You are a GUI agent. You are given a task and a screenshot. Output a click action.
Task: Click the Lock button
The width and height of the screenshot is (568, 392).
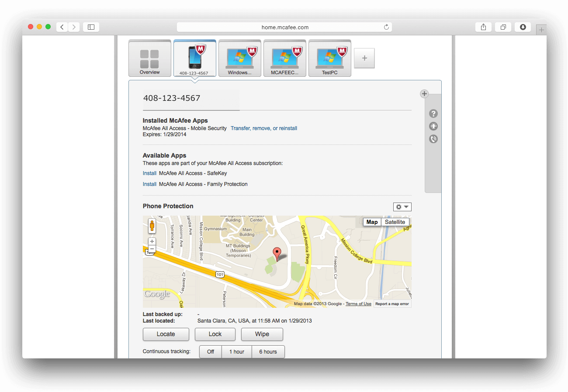click(x=215, y=334)
